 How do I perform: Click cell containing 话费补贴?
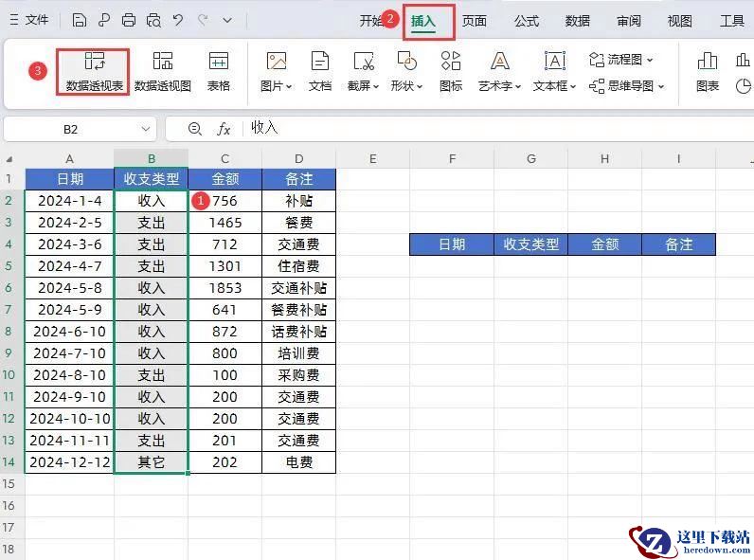point(299,332)
